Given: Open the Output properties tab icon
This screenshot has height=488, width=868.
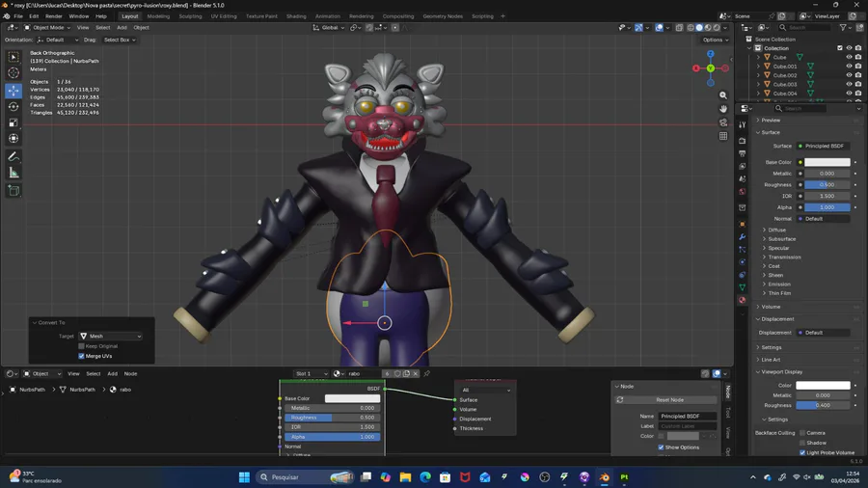Looking at the screenshot, I should tap(743, 153).
